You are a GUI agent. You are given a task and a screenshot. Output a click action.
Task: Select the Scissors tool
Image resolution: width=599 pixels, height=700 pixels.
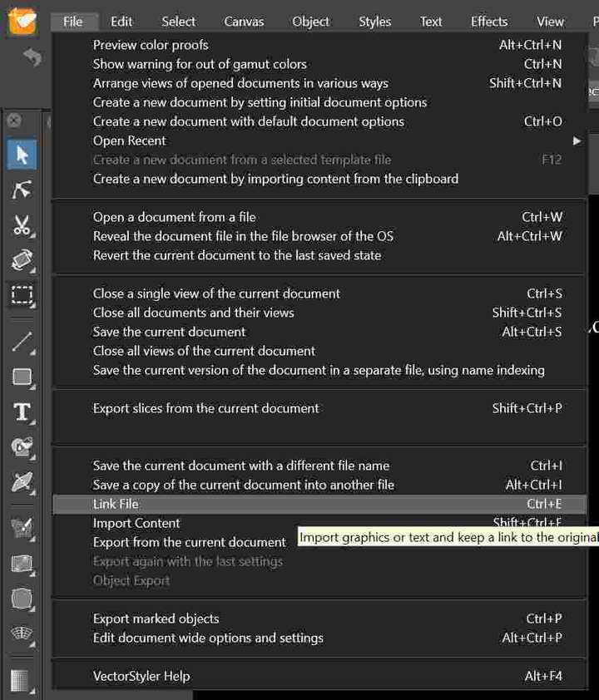click(x=22, y=225)
